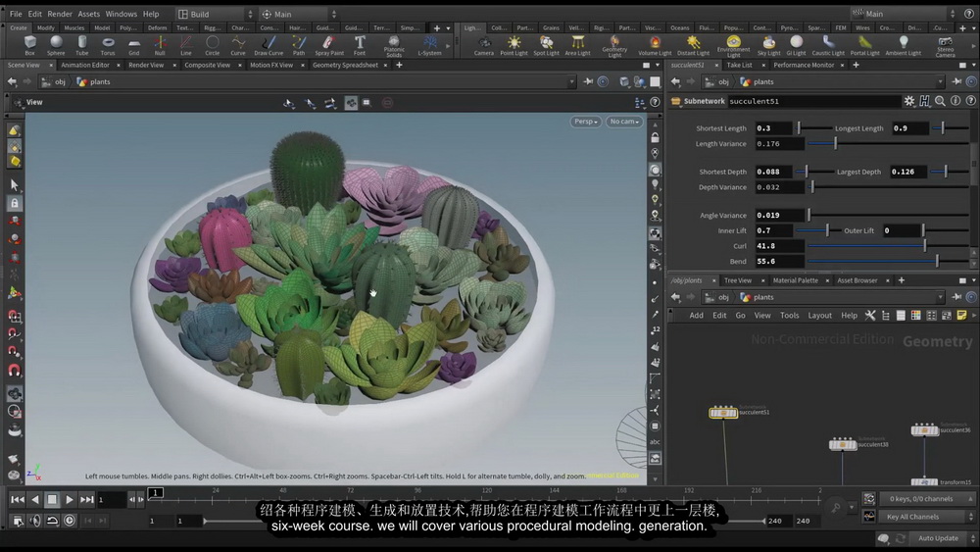Play the timeline forward

click(70, 499)
